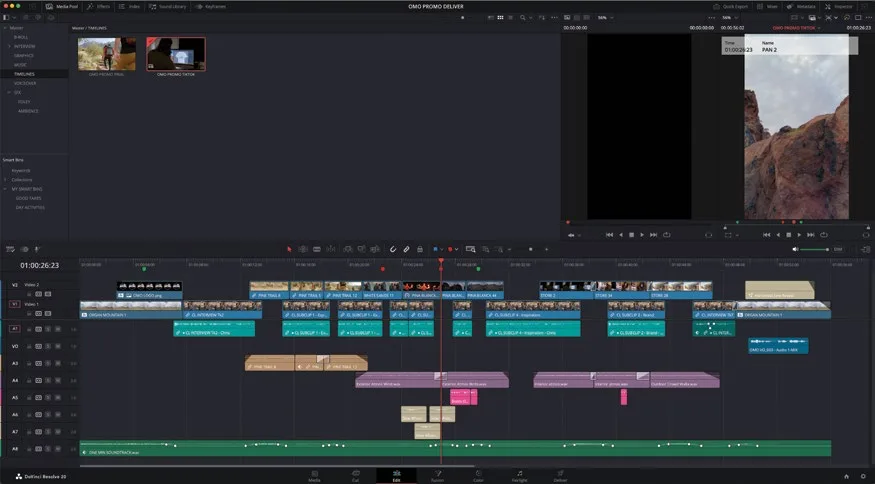Select OMO PROMO TIKTOK timeline thumbnail

176,54
